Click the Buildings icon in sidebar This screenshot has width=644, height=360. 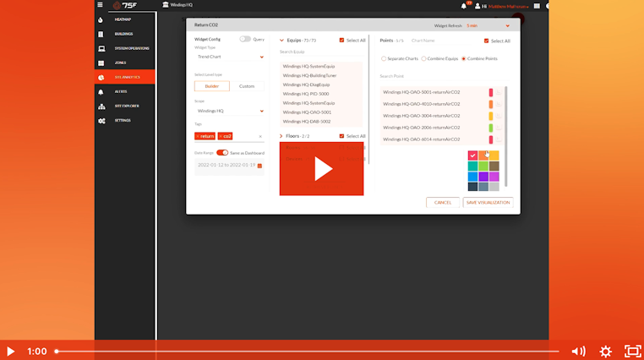pos(101,34)
